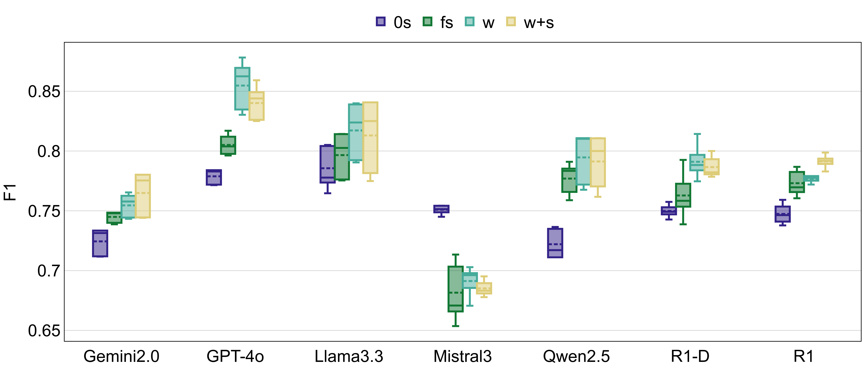This screenshot has height=372, width=868.
Task: Click the Qwen2.5 x-axis label
Action: click(576, 356)
